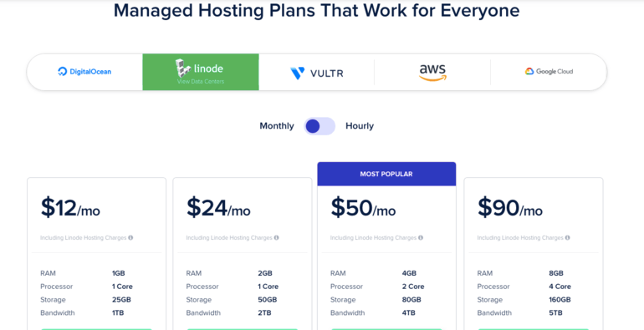This screenshot has width=644, height=330.
Task: Pick the Google Cloud provider logo
Action: click(549, 71)
